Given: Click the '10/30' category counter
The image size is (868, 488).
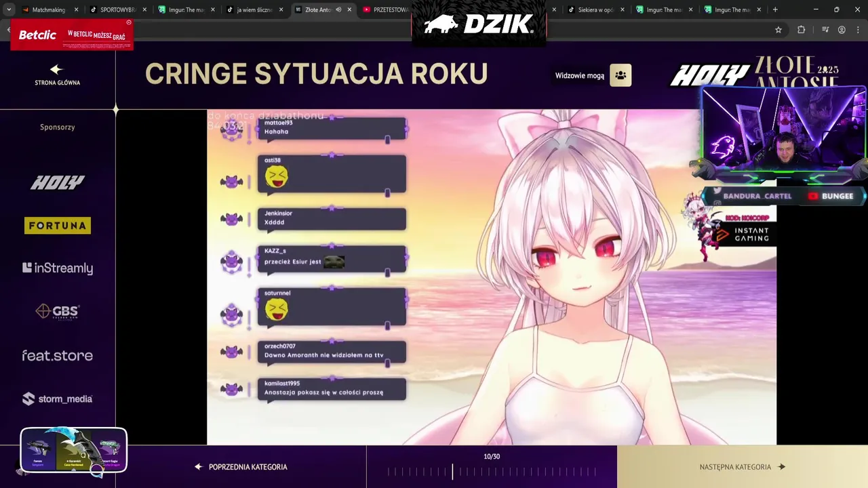Looking at the screenshot, I should (x=492, y=457).
